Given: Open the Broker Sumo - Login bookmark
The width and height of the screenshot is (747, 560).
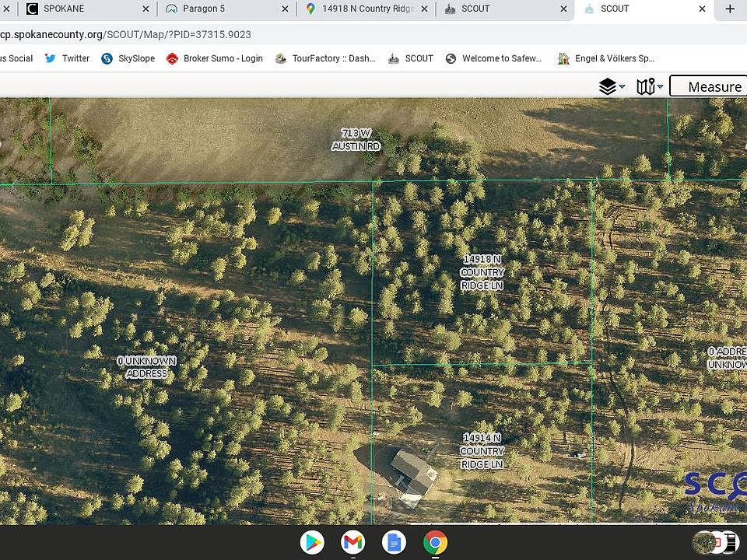Looking at the screenshot, I should click(215, 58).
